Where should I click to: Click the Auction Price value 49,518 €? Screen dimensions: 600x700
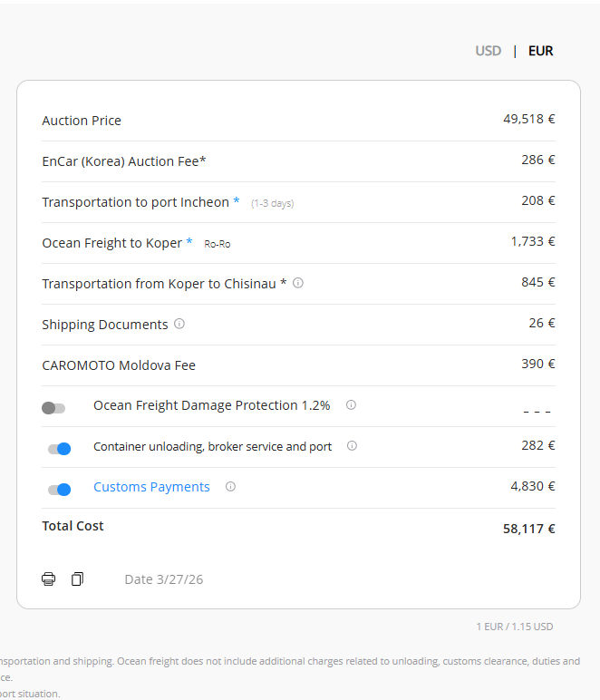click(528, 119)
